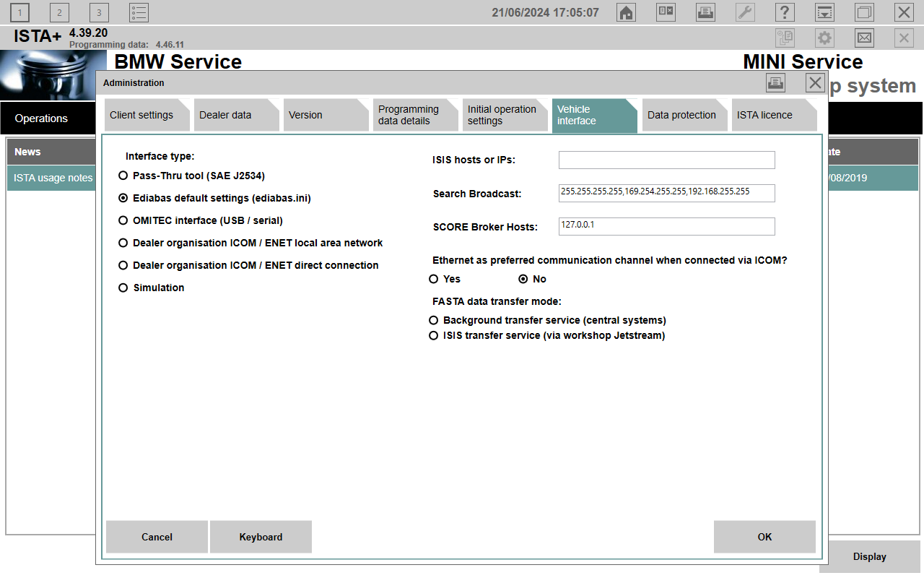924x578 pixels.
Task: Click the two-pane compare icon beside home
Action: [666, 12]
